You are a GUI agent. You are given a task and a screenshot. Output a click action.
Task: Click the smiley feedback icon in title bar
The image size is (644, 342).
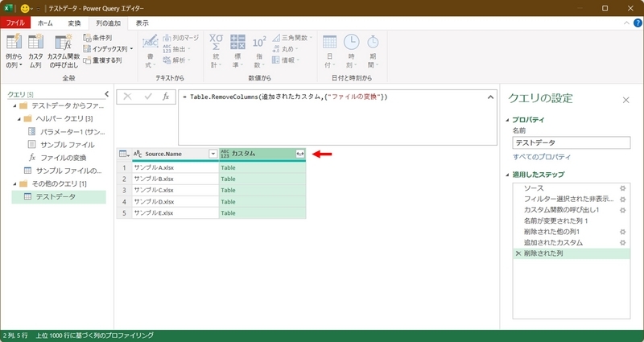[25, 8]
